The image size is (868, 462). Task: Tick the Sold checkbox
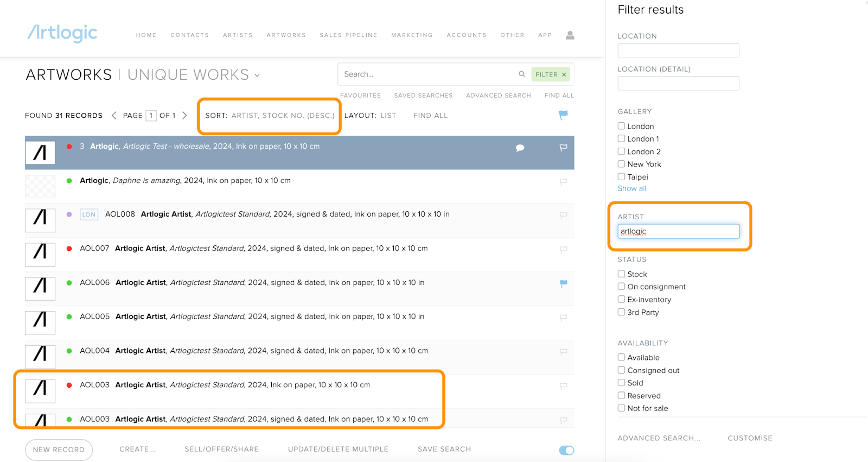[x=621, y=383]
